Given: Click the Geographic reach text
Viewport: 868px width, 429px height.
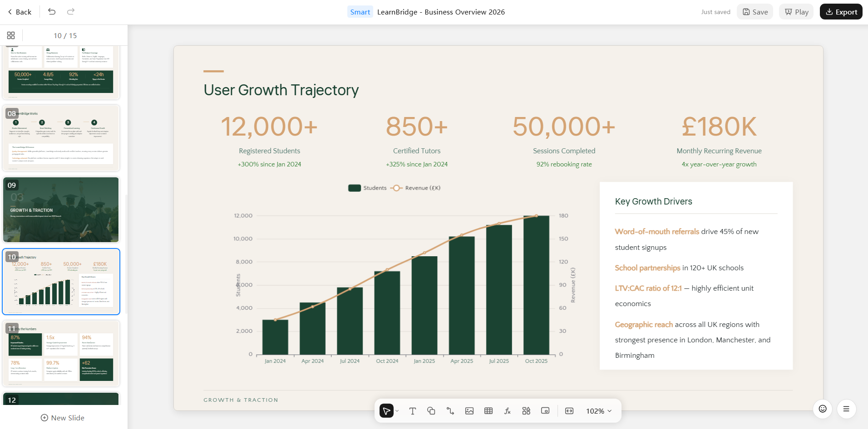Looking at the screenshot, I should pyautogui.click(x=644, y=324).
